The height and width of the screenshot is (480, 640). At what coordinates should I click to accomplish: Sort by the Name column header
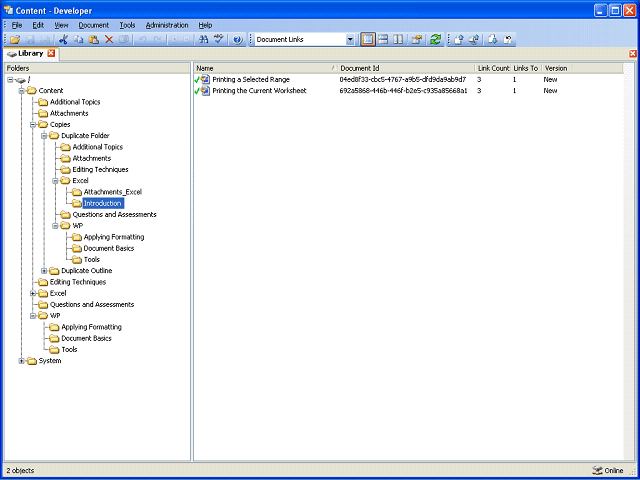click(x=266, y=68)
